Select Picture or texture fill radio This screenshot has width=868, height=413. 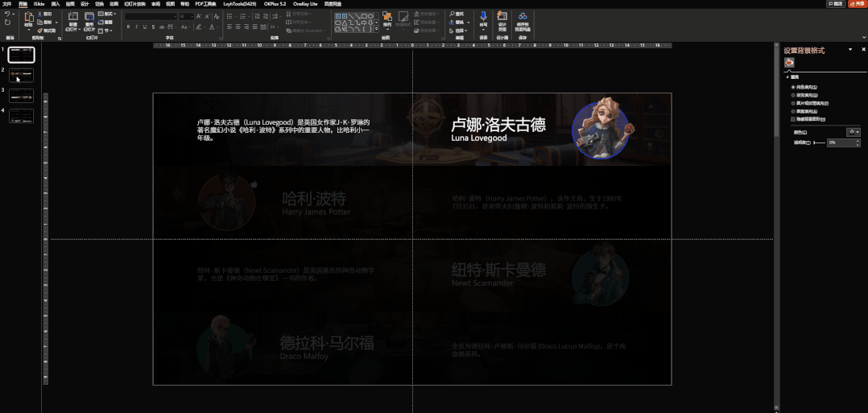click(793, 103)
